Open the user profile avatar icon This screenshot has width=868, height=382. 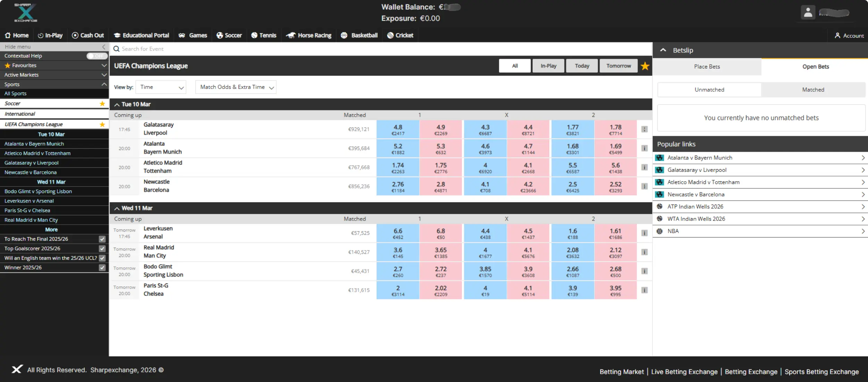[x=808, y=13]
